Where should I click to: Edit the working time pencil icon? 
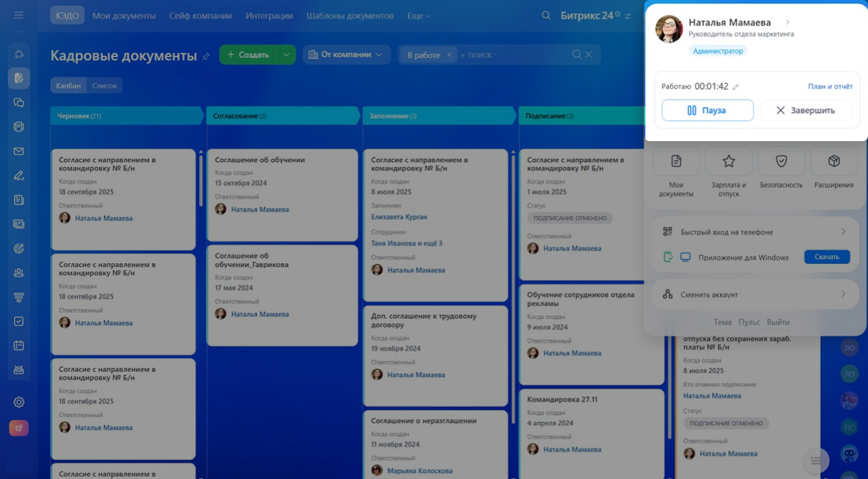point(736,87)
